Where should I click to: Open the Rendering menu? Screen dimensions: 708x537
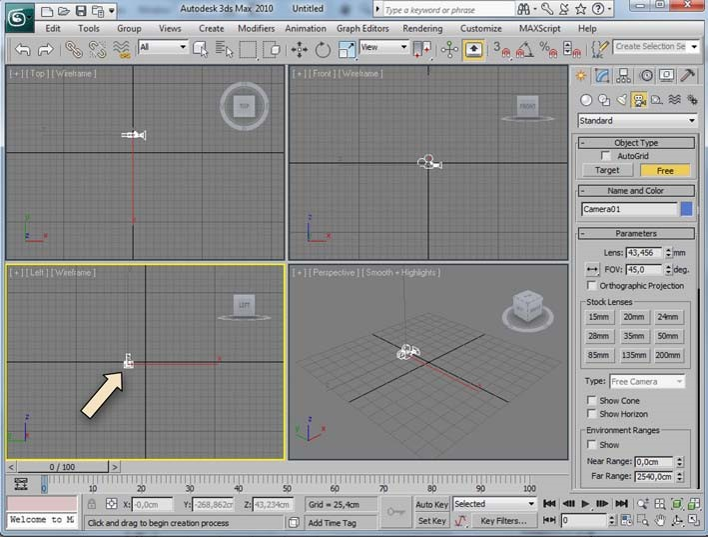pyautogui.click(x=423, y=28)
